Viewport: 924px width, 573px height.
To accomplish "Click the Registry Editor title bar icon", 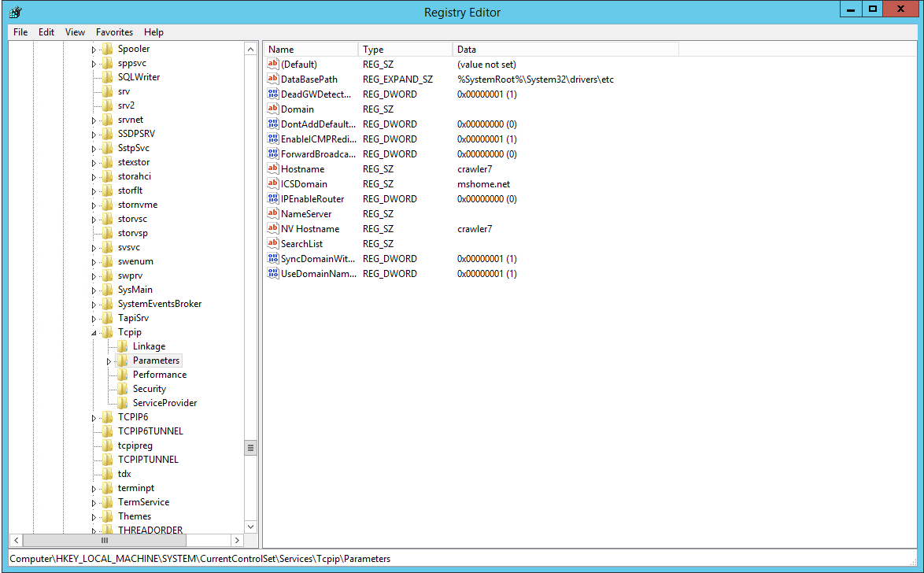I will (15, 12).
